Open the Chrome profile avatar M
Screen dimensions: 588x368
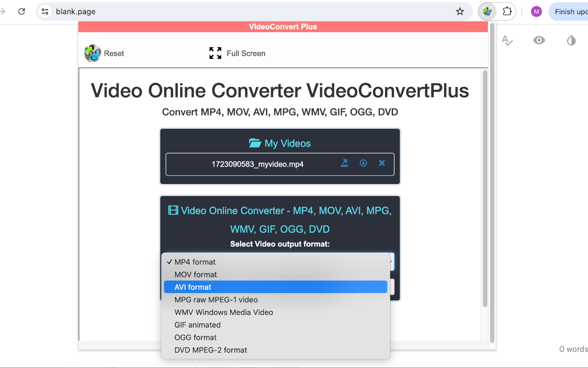pos(536,11)
